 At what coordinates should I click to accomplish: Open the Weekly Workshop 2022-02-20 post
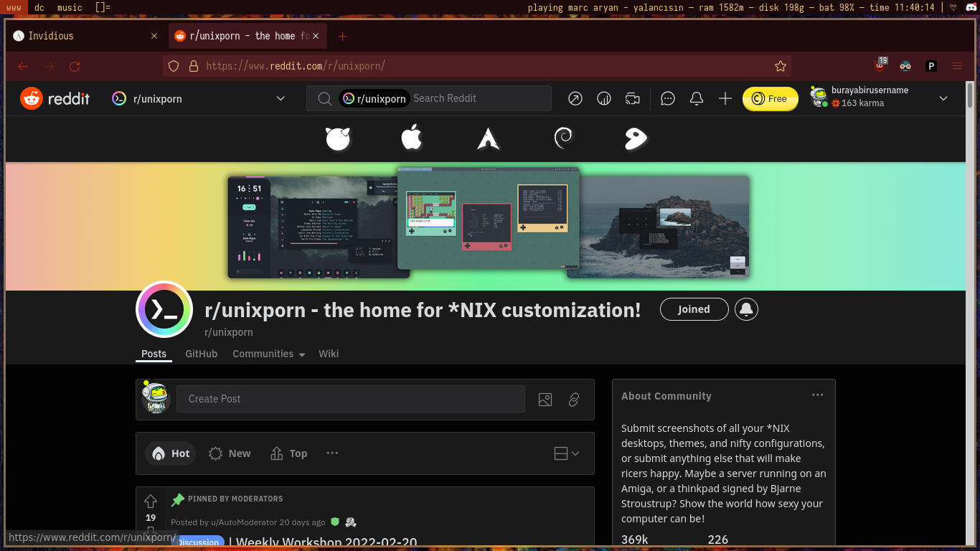324,543
